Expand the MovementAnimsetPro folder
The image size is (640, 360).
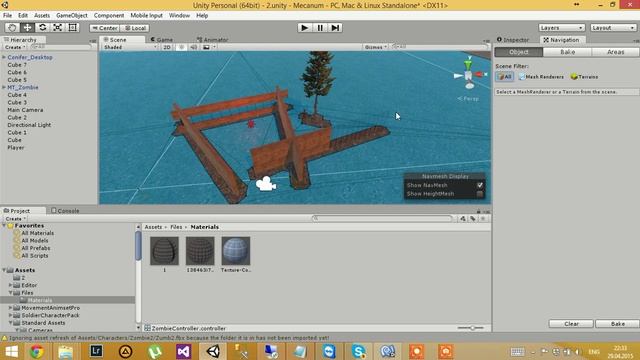(x=11, y=308)
